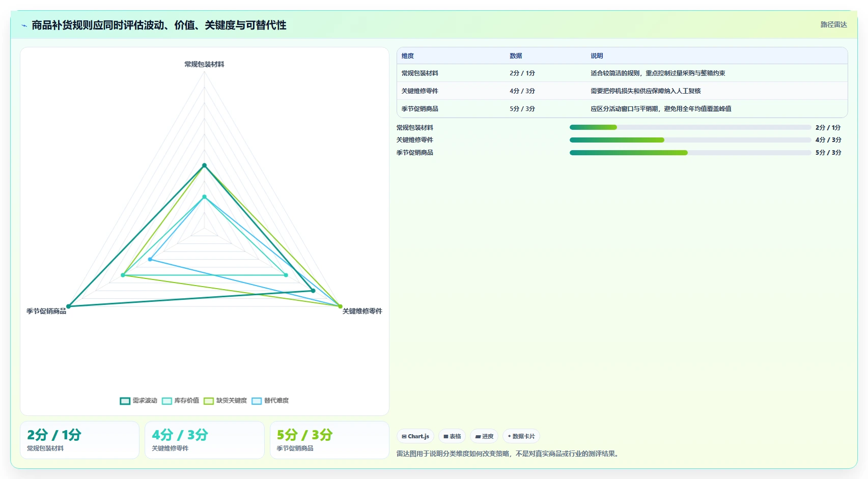Click the 季节促销商品 radar axis label
The image size is (868, 479).
coord(46,311)
